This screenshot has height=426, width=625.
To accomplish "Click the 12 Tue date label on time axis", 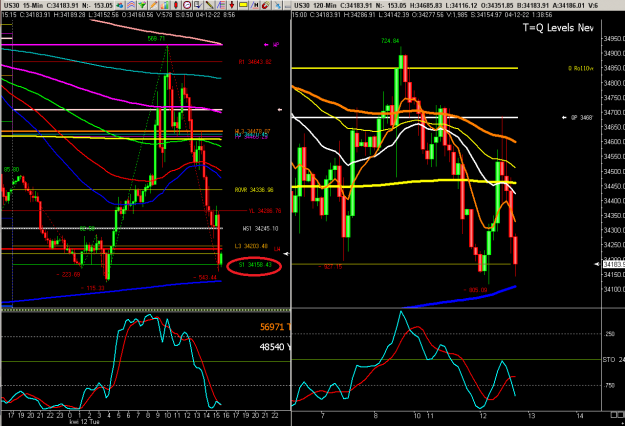I will [90, 422].
